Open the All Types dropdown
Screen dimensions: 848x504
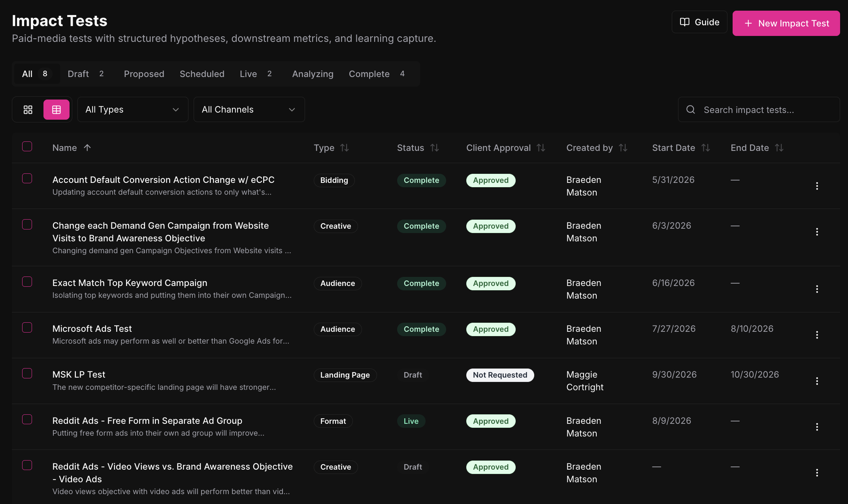pos(133,109)
